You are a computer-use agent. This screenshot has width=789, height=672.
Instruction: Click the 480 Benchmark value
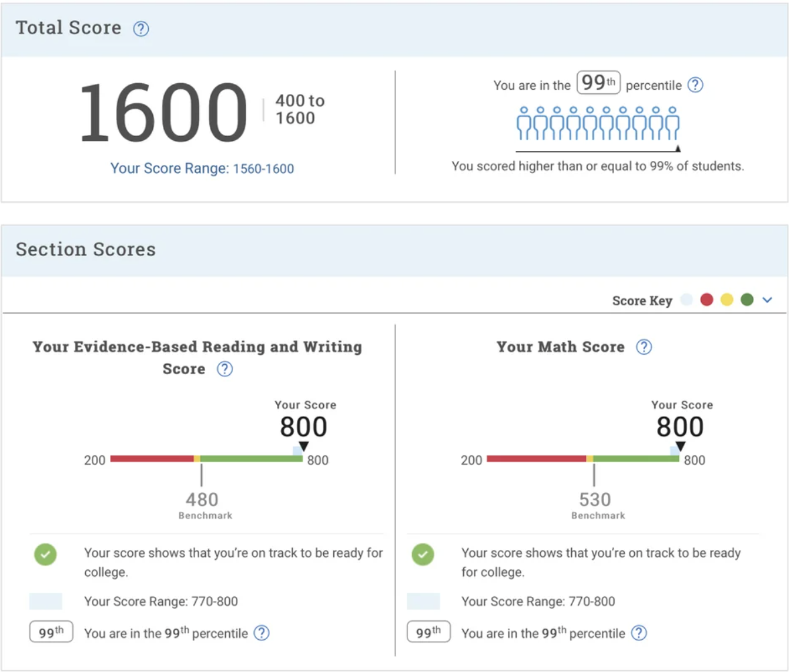tap(202, 500)
